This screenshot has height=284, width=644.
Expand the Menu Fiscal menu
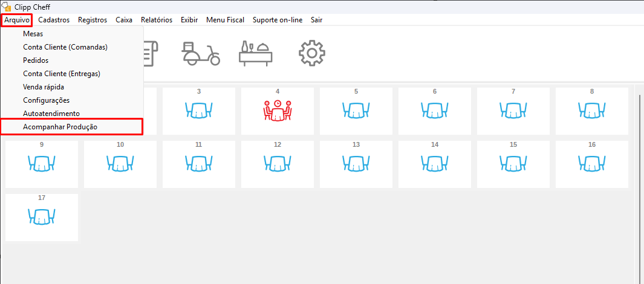pos(225,20)
